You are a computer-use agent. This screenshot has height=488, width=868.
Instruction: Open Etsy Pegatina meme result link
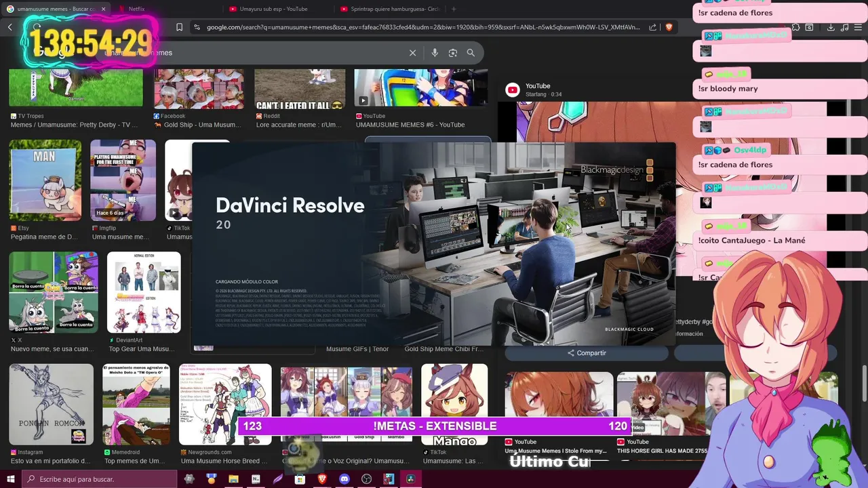pos(44,237)
